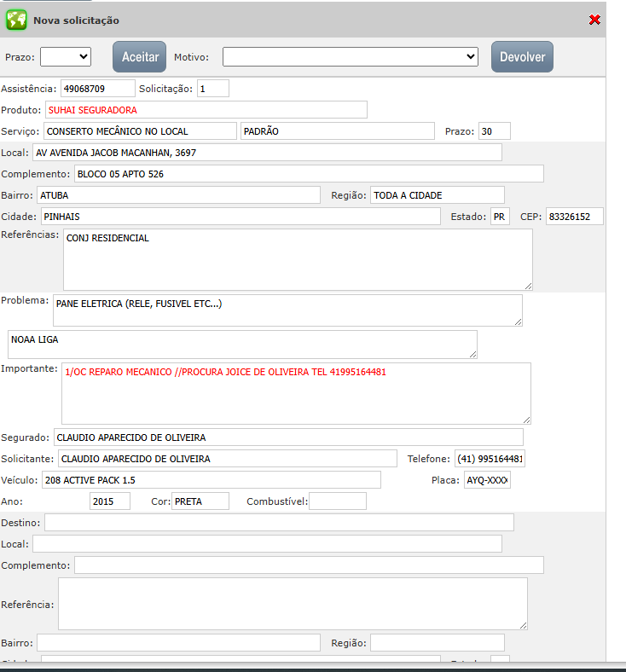Select the Serviço field CONSERTO MECÂNICO NO LOCAL
Viewport: 626px width, 672px height.
[x=140, y=131]
